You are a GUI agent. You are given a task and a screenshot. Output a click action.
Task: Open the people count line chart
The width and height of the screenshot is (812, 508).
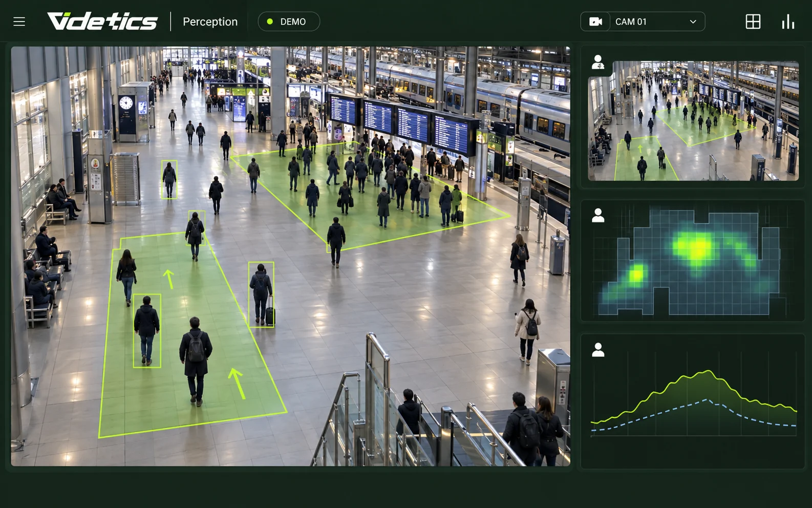pyautogui.click(x=693, y=401)
